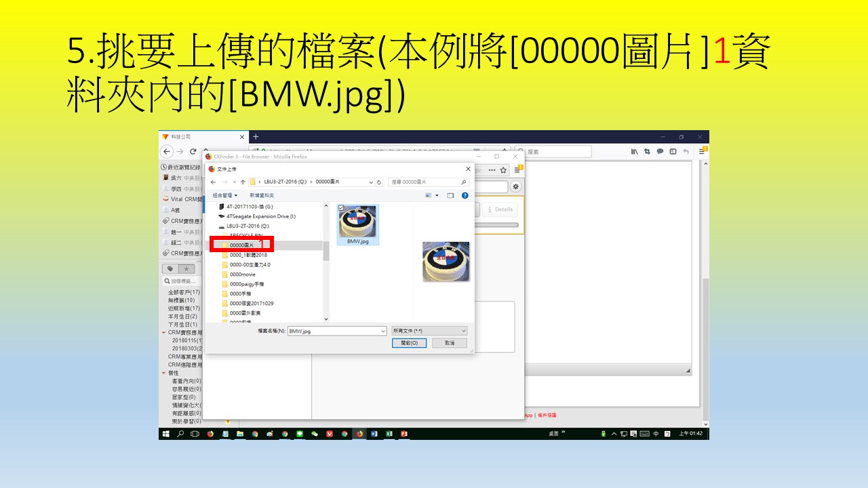This screenshot has height=488, width=868.
Task: Open 全部客戶(17) in CRM sidebar
Action: point(184,291)
